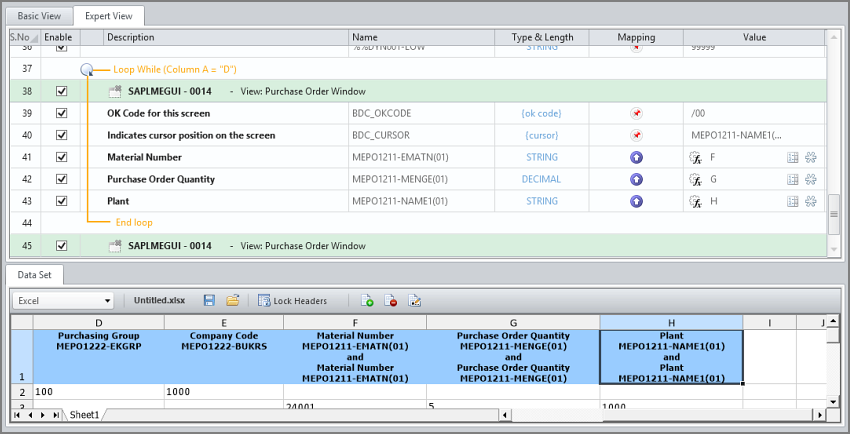Screen dimensions: 850x434
Task: Select column F header in spreadsheet
Action: (355, 323)
